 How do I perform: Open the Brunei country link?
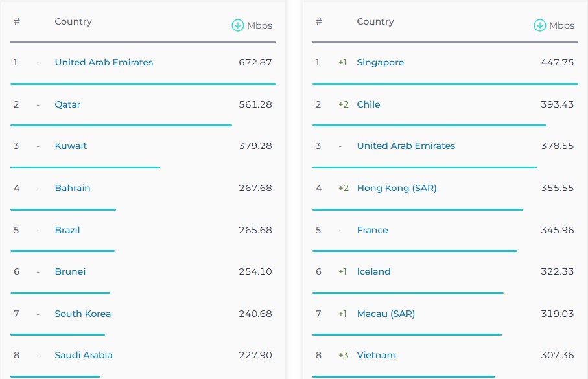pyautogui.click(x=70, y=272)
